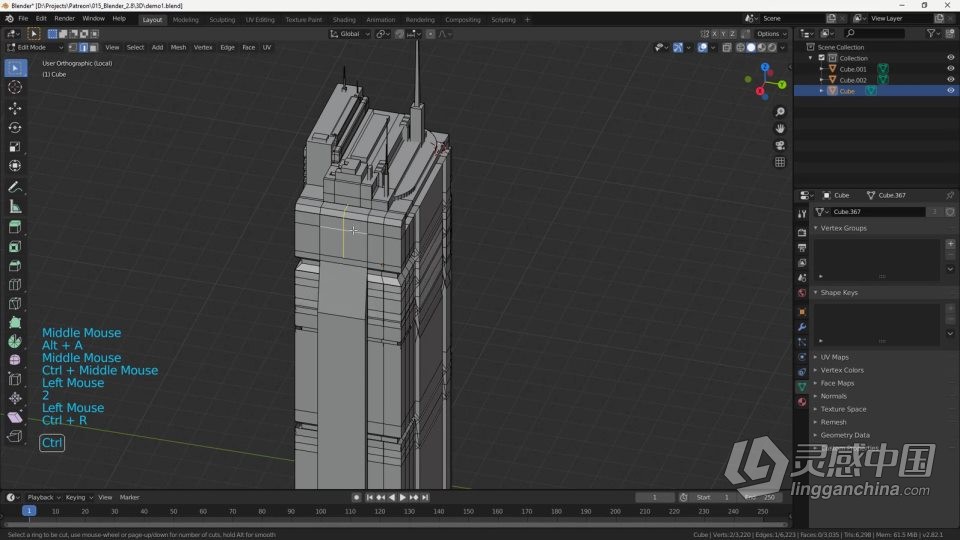Open the viewport shading options dropdown arrow
The image size is (960, 540).
click(783, 47)
